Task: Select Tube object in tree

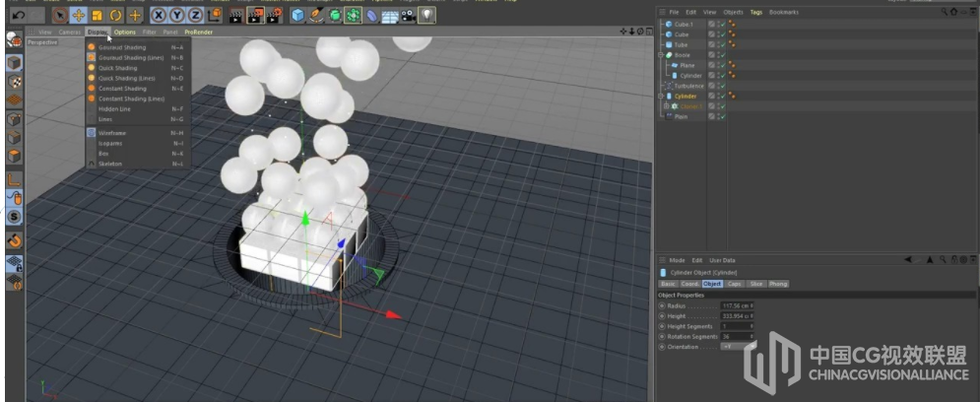Action: pyautogui.click(x=681, y=45)
